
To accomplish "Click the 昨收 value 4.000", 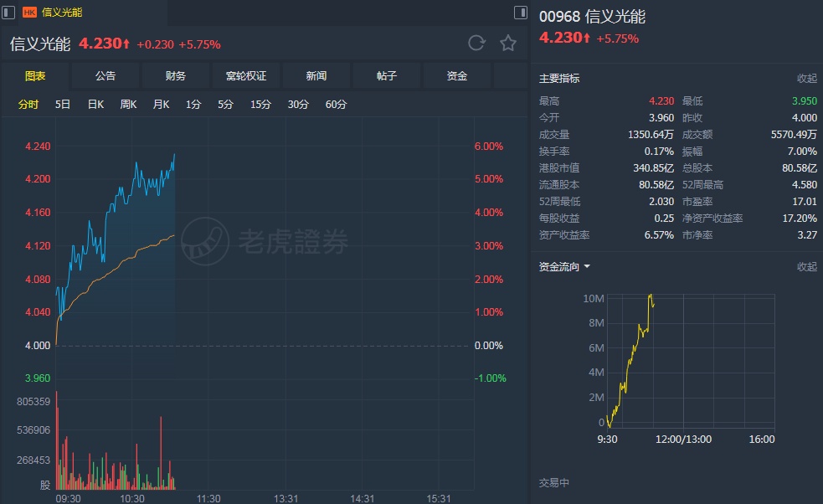I will pos(805,117).
